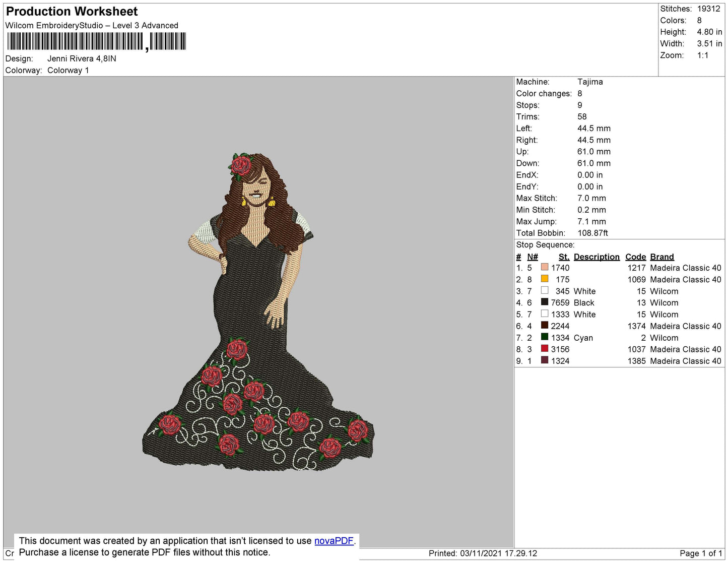Click the 'St.' column header
The height and width of the screenshot is (563, 728).
point(564,257)
